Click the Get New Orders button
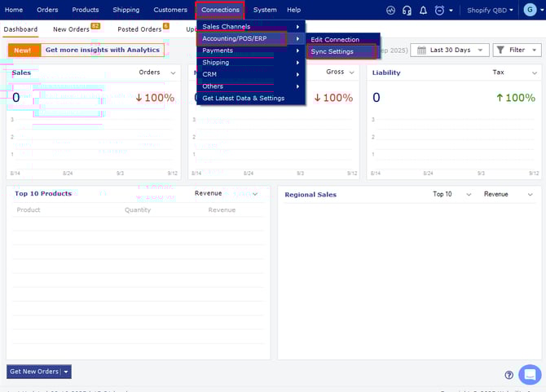 [x=33, y=372]
